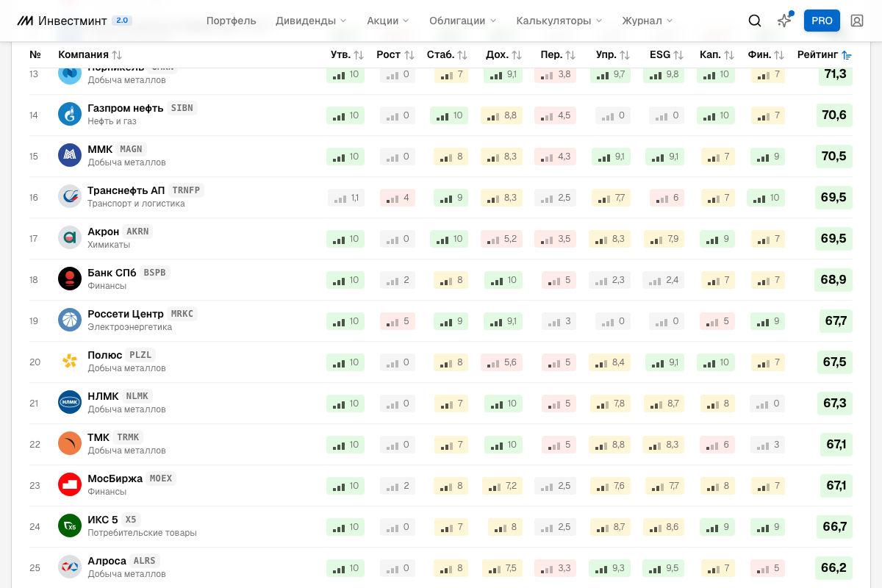Click the 2.0 version badge
Image resolution: width=882 pixels, height=588 pixels.
[122, 21]
